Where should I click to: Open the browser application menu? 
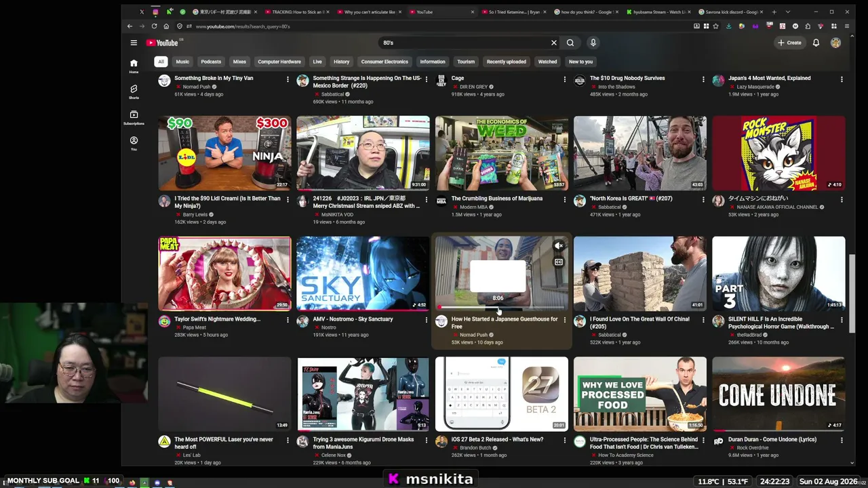tap(847, 26)
